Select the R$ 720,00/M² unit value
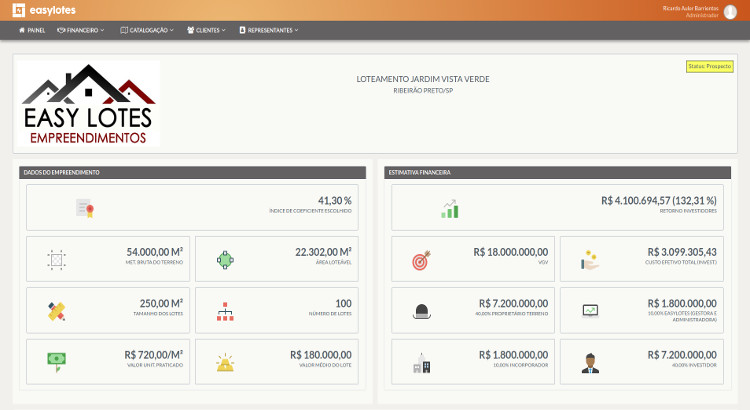The width and height of the screenshot is (750, 410). [x=154, y=355]
